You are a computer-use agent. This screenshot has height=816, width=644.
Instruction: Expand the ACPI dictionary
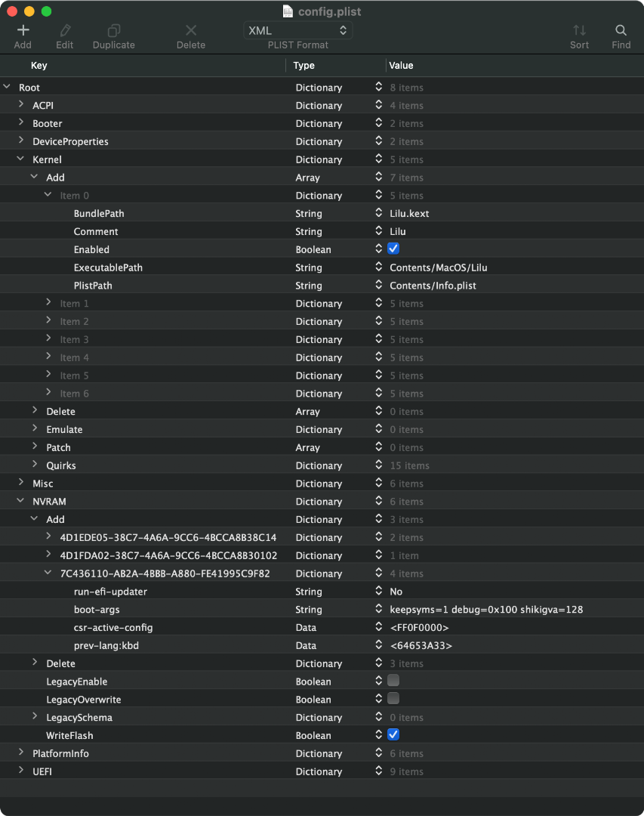(21, 105)
